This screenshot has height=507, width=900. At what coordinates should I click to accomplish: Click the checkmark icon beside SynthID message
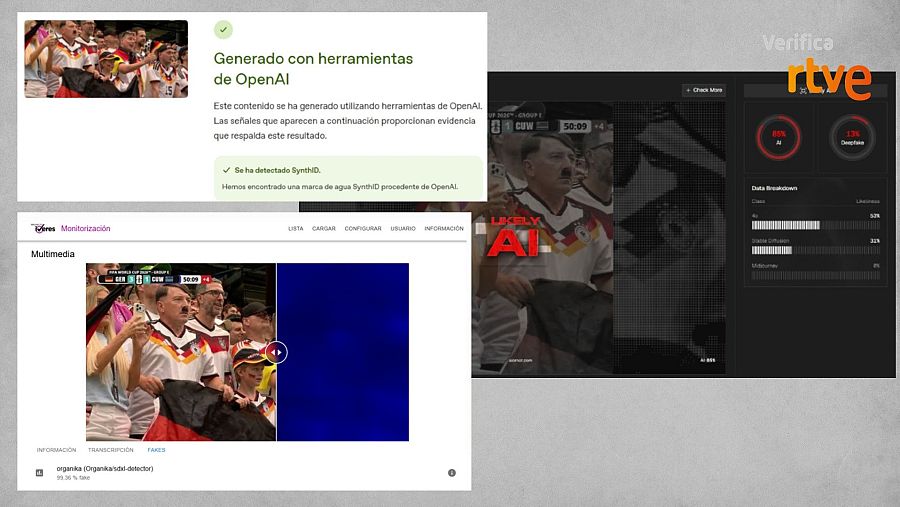click(x=226, y=171)
